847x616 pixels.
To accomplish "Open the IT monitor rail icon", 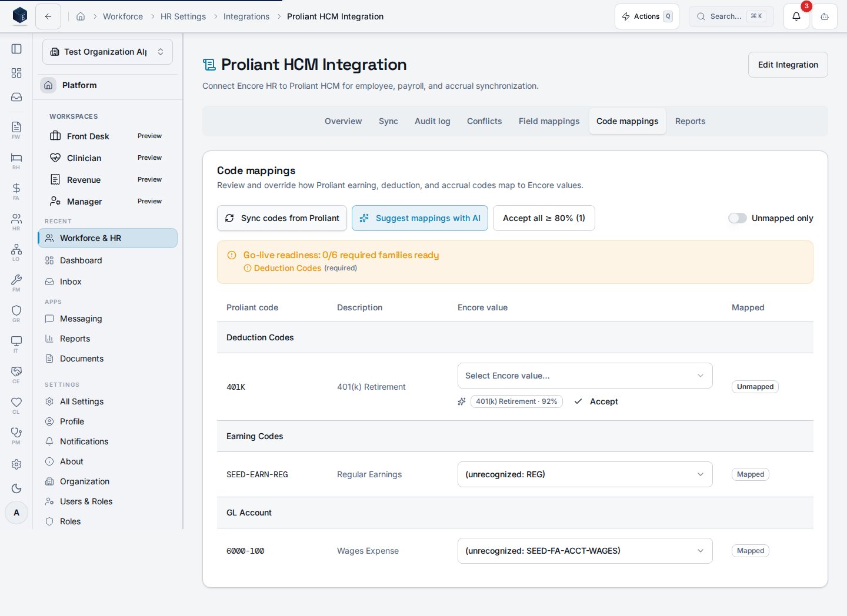I will pos(16,343).
